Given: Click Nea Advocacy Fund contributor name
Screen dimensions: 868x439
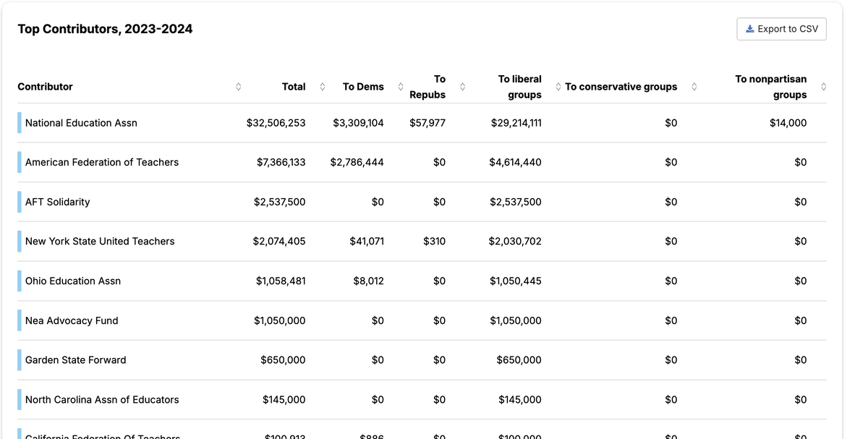Looking at the screenshot, I should coord(72,320).
